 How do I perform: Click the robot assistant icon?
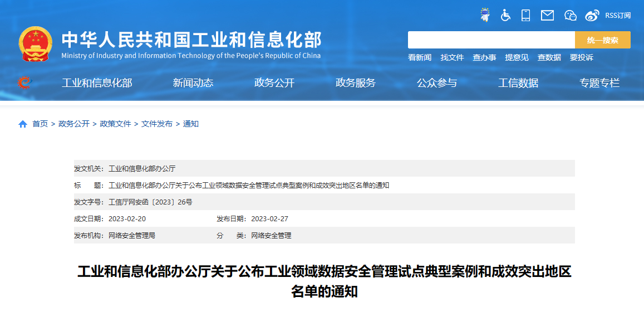pyautogui.click(x=485, y=15)
